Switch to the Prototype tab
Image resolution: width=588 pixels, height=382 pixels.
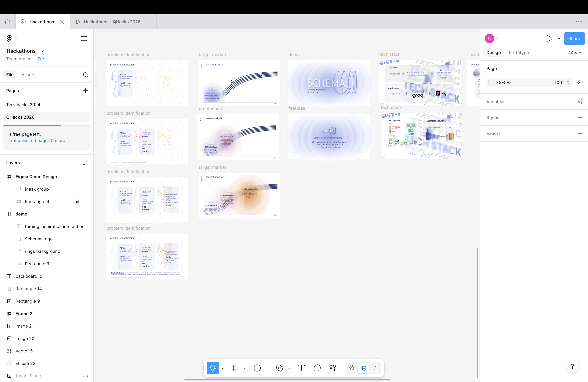(519, 53)
